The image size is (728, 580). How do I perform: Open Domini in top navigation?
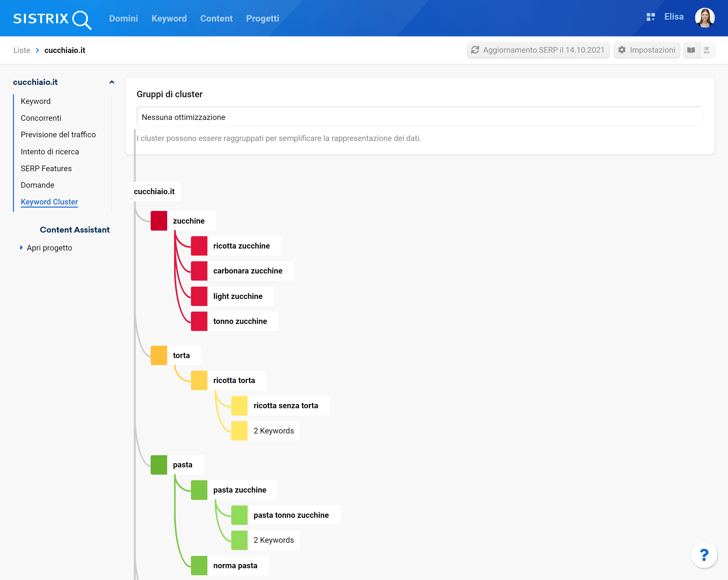[x=123, y=18]
